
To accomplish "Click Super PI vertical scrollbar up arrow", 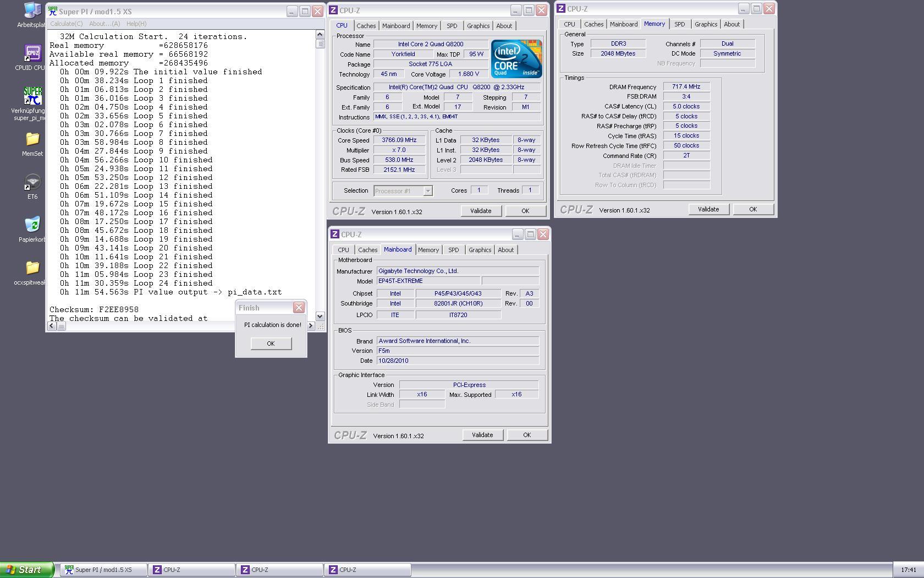I will (320, 35).
